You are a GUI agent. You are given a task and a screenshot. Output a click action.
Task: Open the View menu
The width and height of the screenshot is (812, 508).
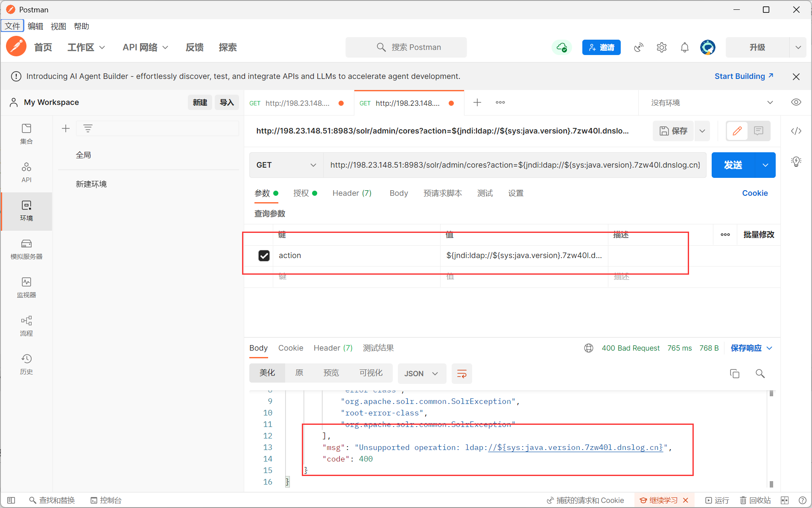tap(58, 26)
